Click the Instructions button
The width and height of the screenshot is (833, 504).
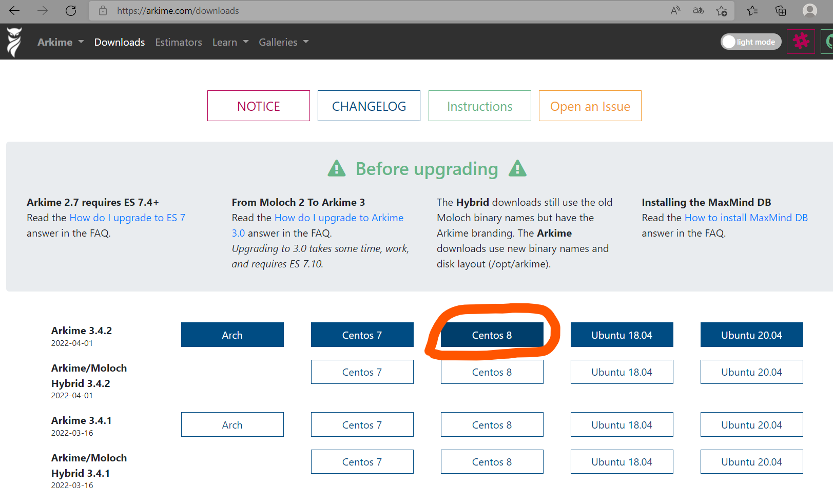click(480, 106)
